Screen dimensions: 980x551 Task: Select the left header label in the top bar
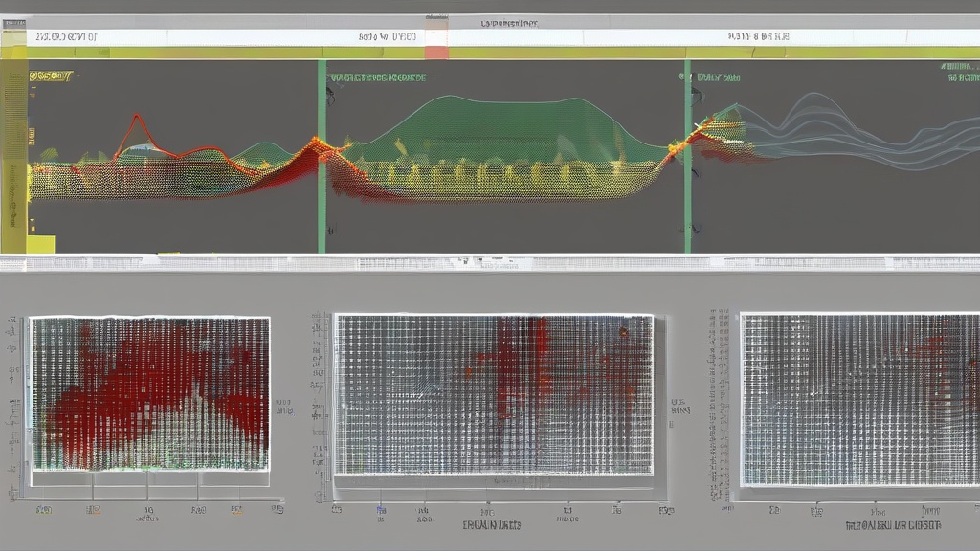click(x=65, y=37)
